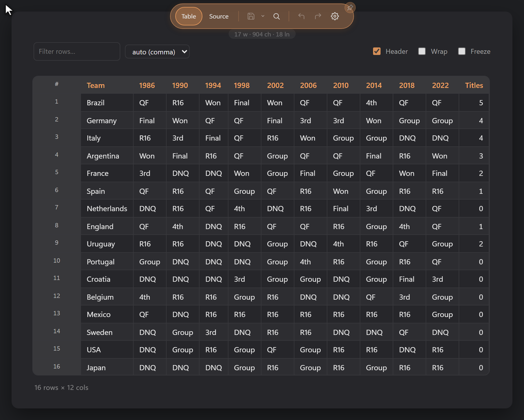Select the Sweden team cell
The width and height of the screenshot is (524, 420).
pos(107,332)
